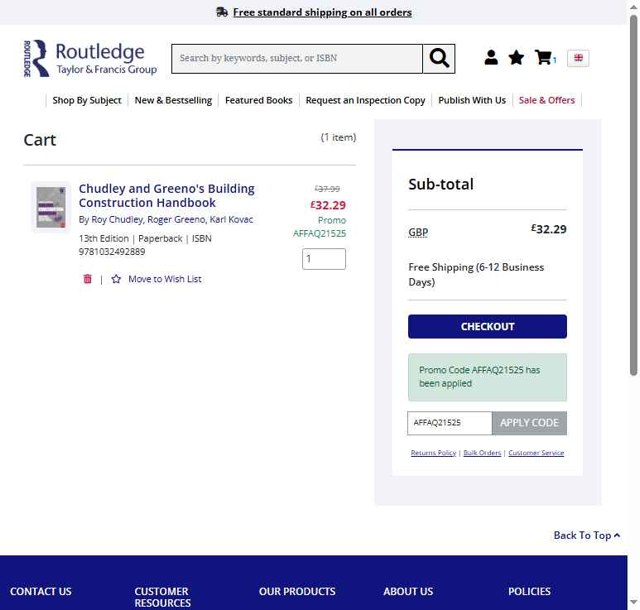640x610 pixels.
Task: Open Shop By Subject menu
Action: coord(87,100)
